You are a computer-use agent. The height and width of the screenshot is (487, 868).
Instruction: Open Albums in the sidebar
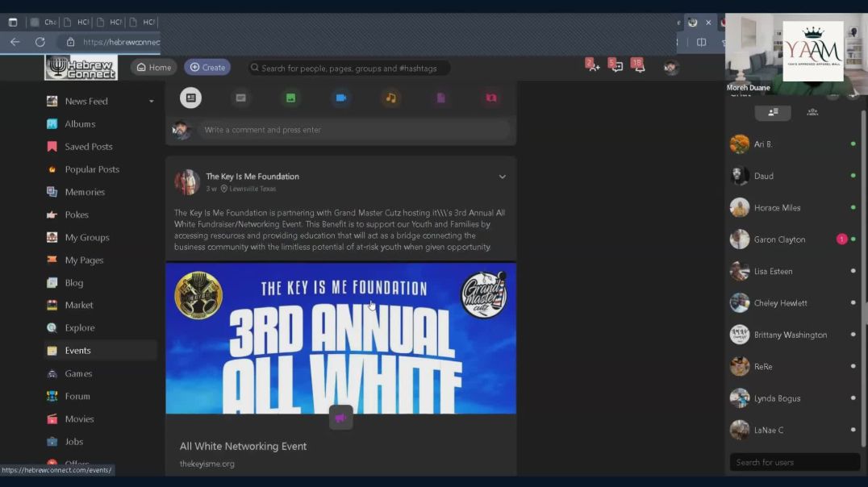[80, 124]
